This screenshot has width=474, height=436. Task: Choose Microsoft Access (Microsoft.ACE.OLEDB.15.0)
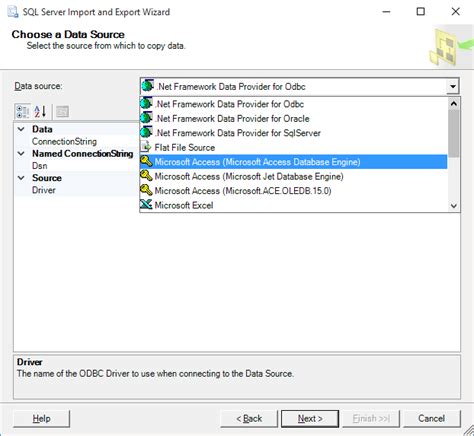pyautogui.click(x=293, y=191)
